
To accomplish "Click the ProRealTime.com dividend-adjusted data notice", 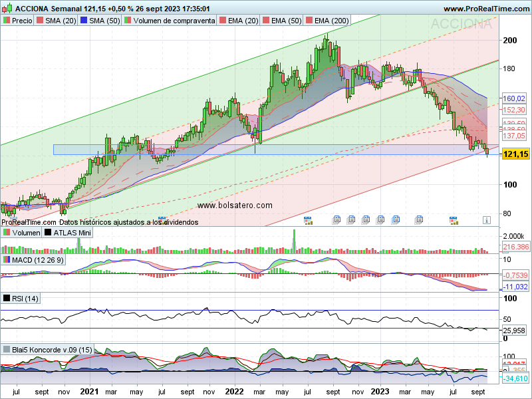I will [100, 222].
